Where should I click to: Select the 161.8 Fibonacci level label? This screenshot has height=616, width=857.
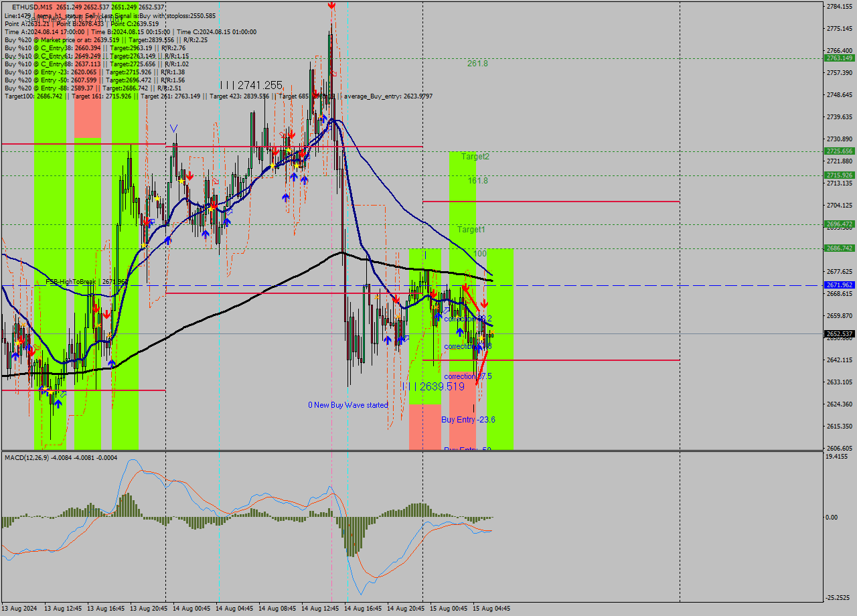coord(477,181)
